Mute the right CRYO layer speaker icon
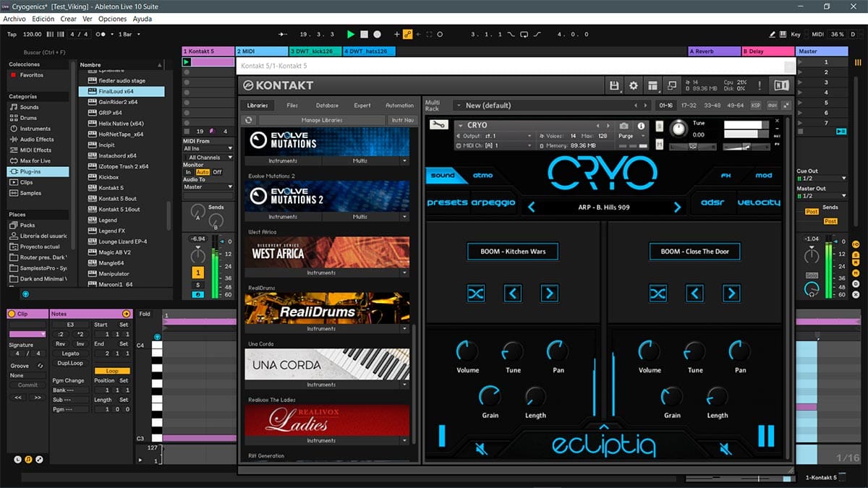Viewport: 868px width, 488px height. click(x=726, y=449)
